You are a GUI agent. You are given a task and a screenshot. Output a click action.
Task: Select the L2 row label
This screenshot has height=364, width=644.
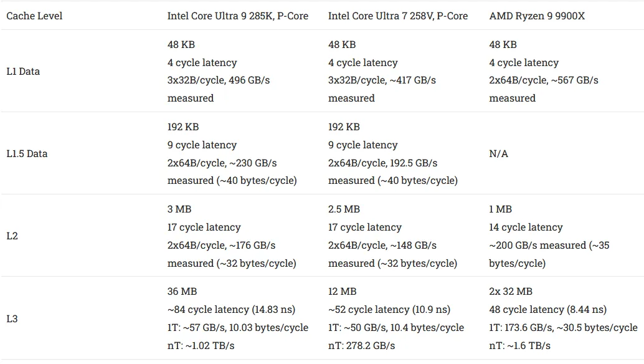point(12,236)
